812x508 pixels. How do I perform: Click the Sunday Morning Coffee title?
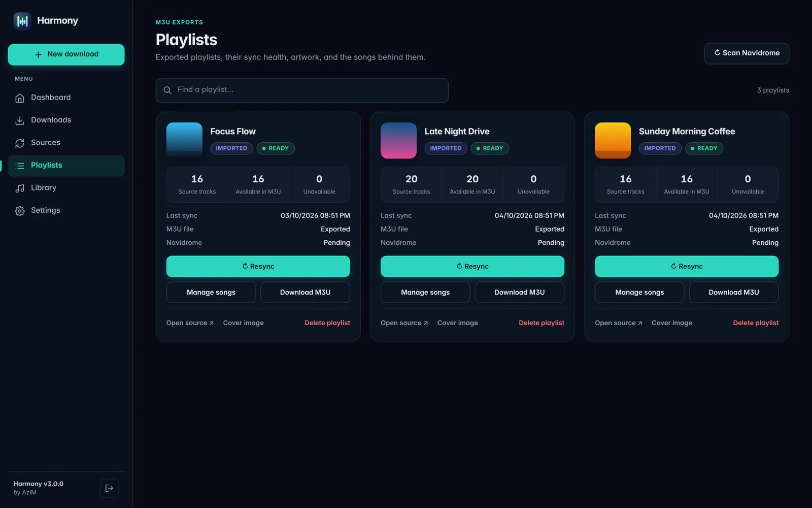coord(687,132)
